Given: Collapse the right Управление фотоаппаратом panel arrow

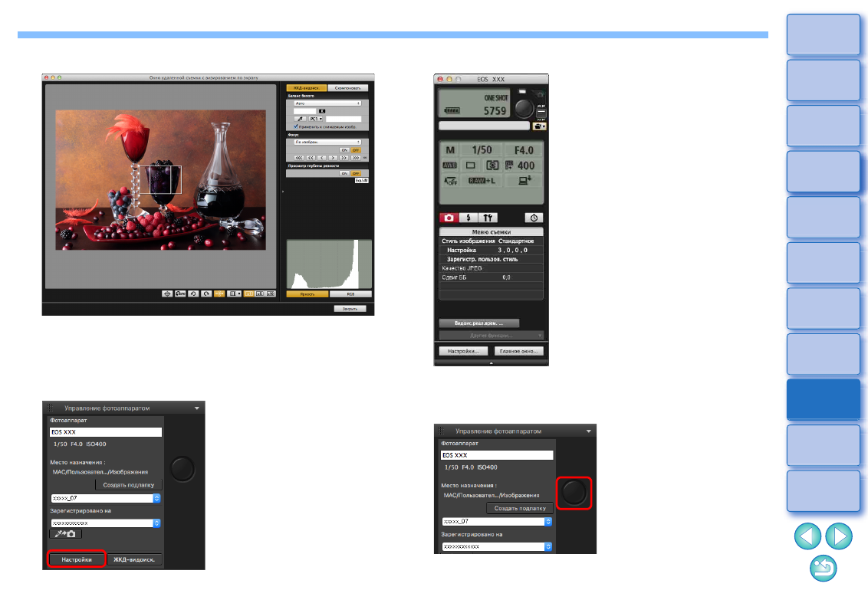Looking at the screenshot, I should 588,431.
